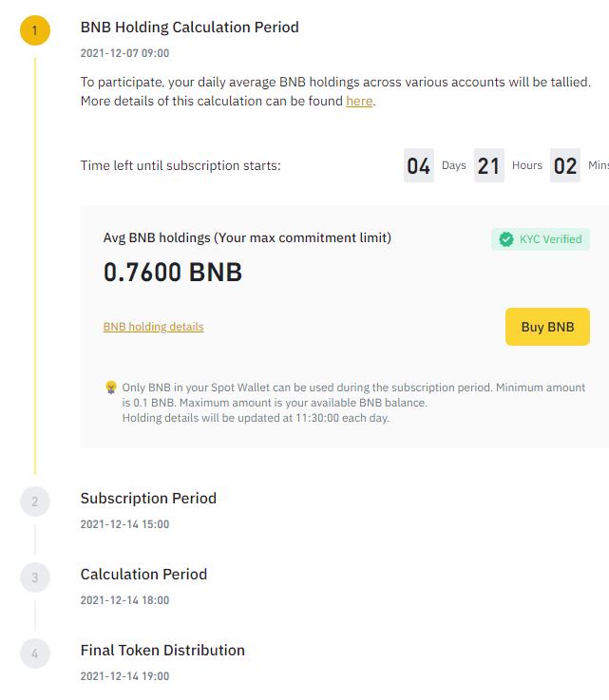Select the Calculation Period heading
Image resolution: width=609 pixels, height=700 pixels.
tap(143, 574)
